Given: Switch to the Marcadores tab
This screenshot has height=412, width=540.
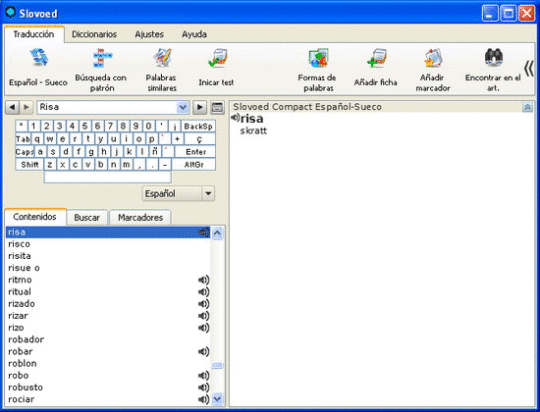Looking at the screenshot, I should point(140,217).
